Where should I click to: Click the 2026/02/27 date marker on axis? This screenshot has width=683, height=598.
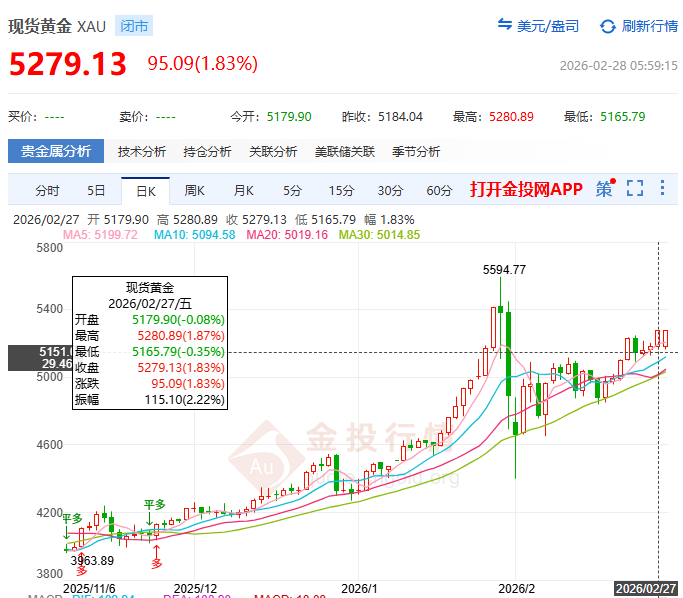tap(646, 588)
